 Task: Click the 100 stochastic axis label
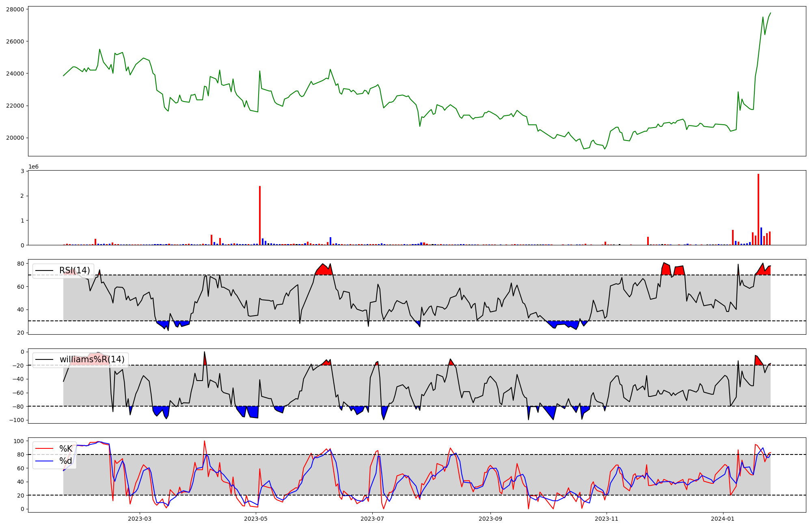pos(19,441)
